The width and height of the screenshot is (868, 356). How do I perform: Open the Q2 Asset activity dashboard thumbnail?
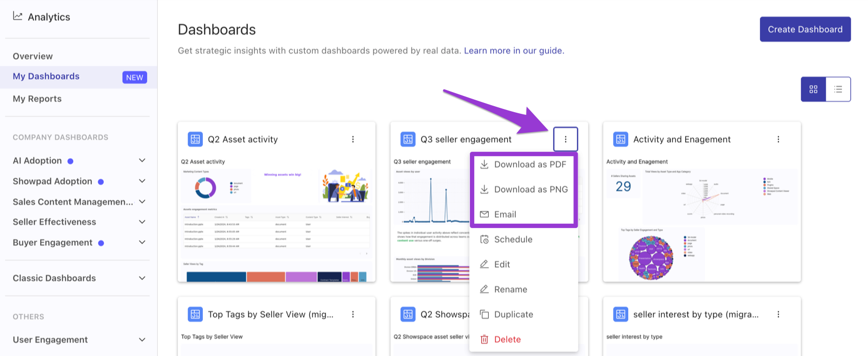click(x=277, y=219)
